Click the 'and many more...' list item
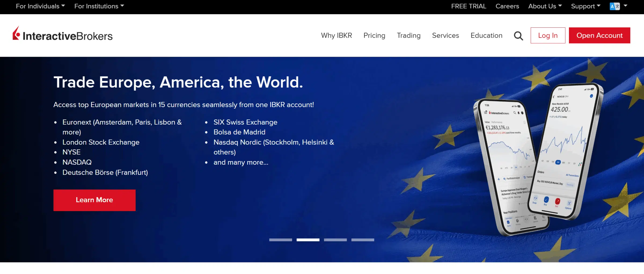Screen dimensions: 644x274 (241, 163)
